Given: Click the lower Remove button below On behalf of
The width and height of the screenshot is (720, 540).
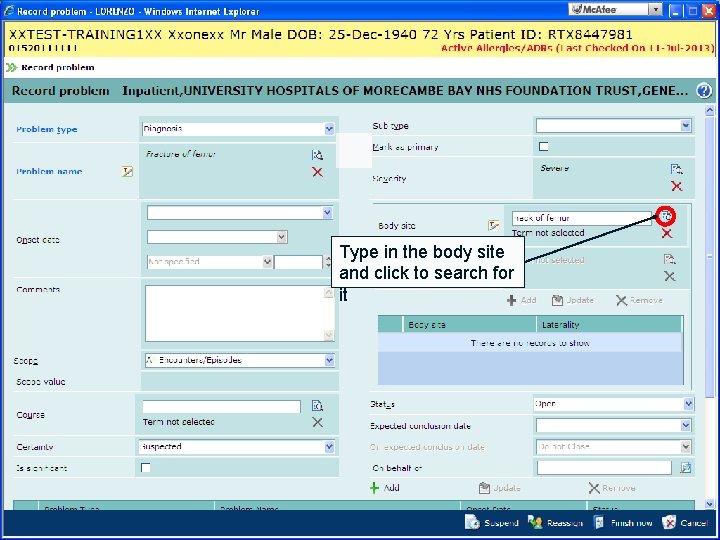Looking at the screenshot, I should click(x=612, y=488).
